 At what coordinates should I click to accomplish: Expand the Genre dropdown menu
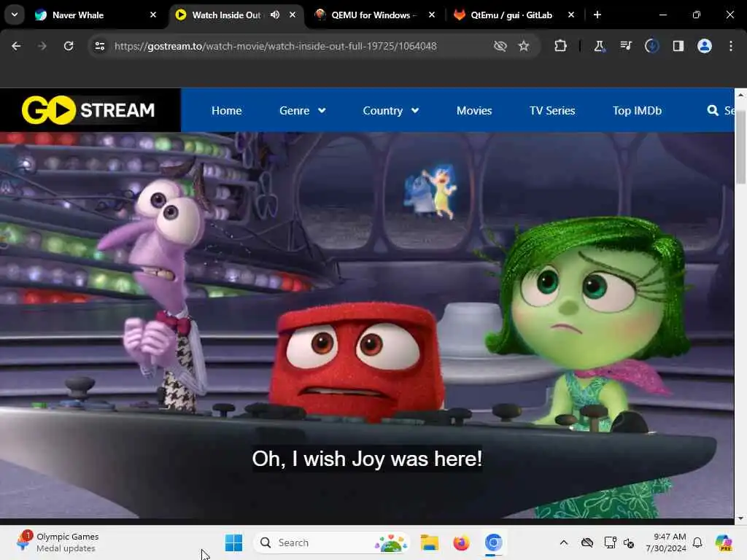303,111
